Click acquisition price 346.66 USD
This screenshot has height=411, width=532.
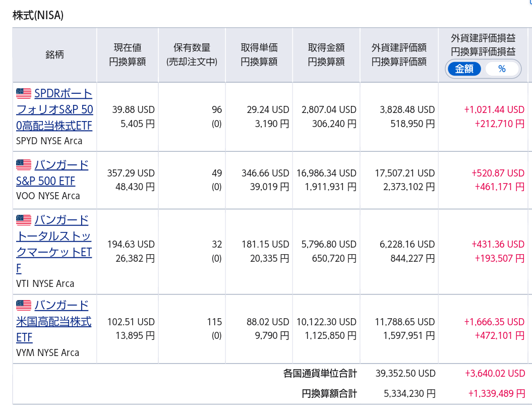tap(265, 173)
